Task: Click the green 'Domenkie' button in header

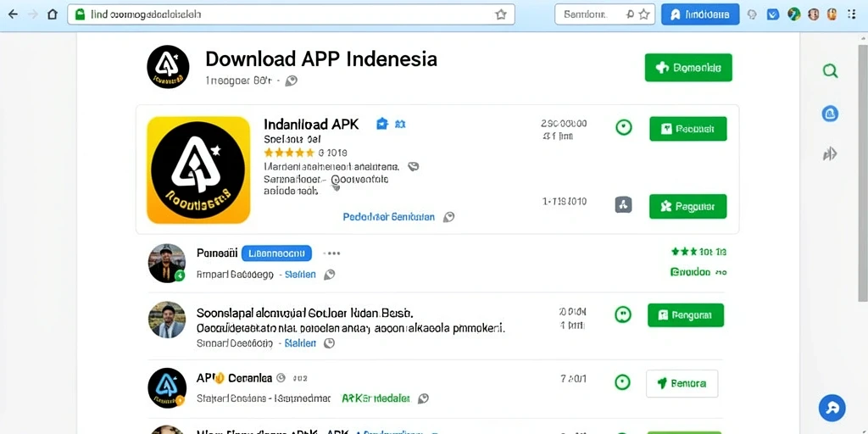Action: click(x=688, y=68)
